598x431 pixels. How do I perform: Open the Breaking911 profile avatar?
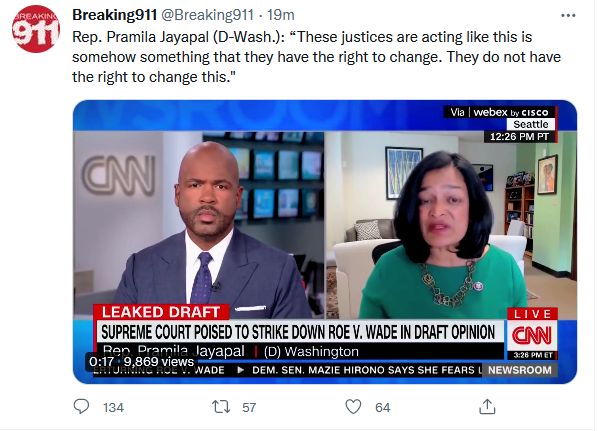pyautogui.click(x=35, y=29)
